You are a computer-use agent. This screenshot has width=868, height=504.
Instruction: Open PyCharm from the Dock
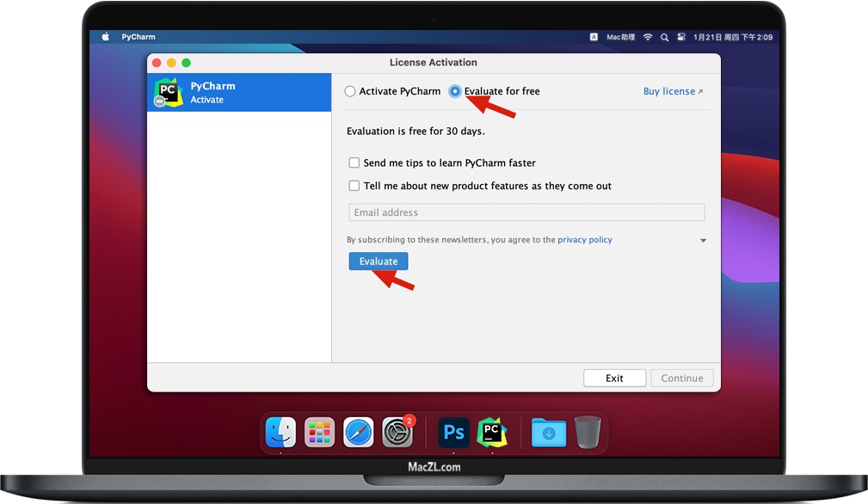click(493, 432)
